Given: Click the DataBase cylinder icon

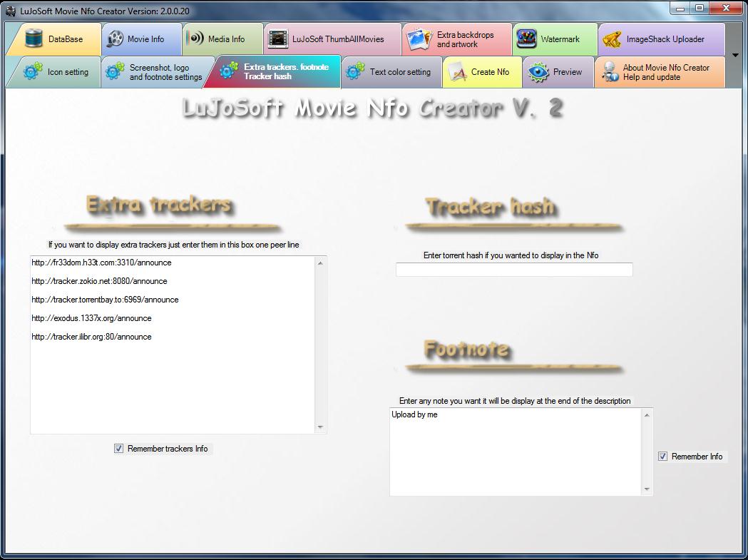Looking at the screenshot, I should 34,39.
